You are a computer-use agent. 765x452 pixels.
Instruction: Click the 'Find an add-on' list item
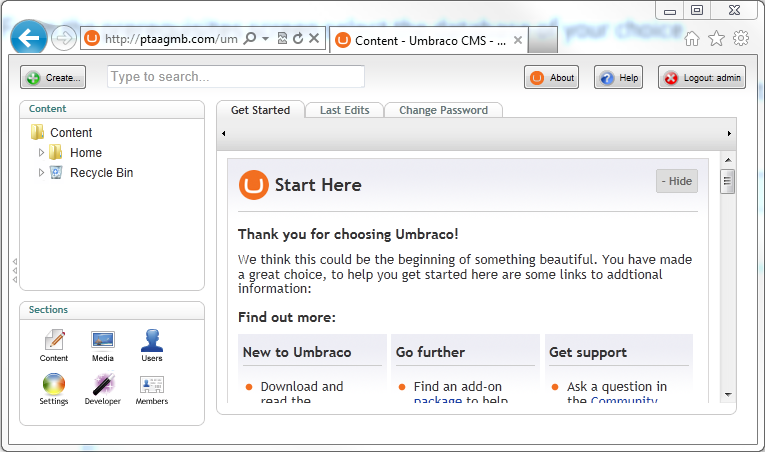tap(458, 387)
